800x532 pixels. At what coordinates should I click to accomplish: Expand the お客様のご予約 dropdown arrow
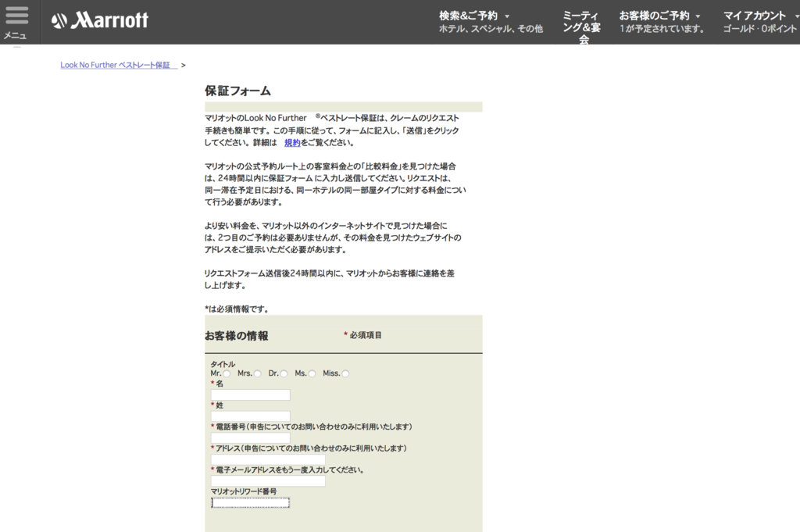698,16
